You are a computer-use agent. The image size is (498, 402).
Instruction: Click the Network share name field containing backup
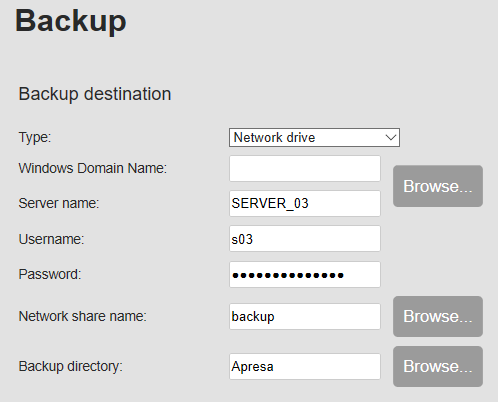click(305, 316)
